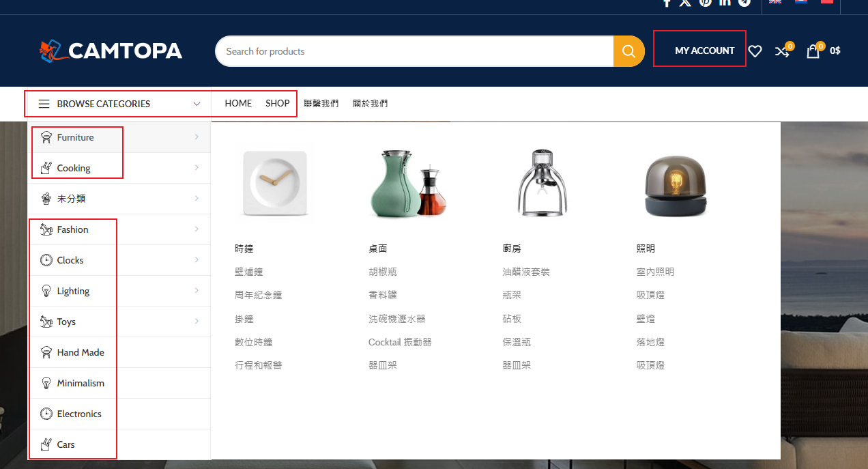Click the clock icon next to Electronics

point(46,414)
